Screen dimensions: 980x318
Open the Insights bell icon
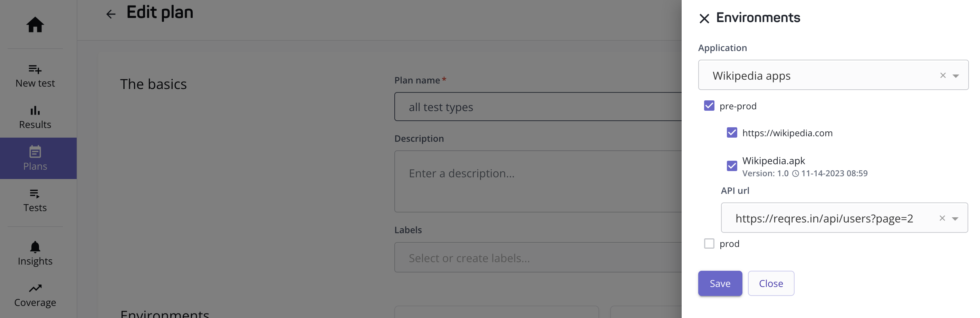(35, 247)
